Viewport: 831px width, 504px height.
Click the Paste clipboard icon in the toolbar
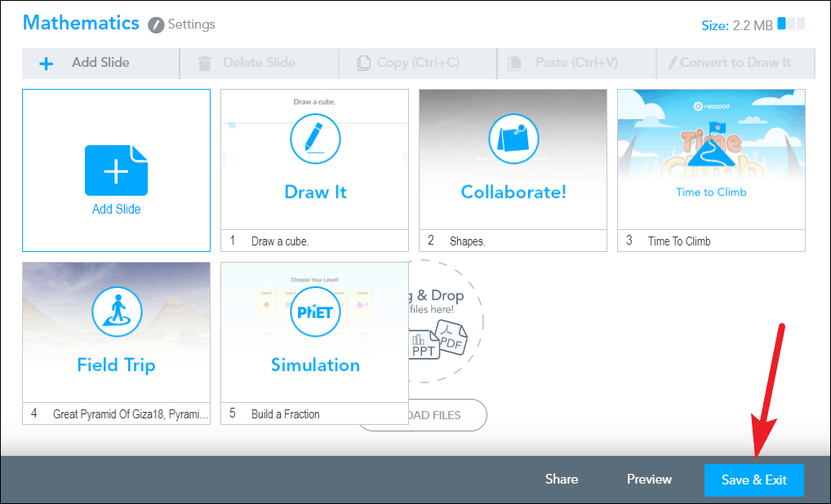tap(514, 64)
